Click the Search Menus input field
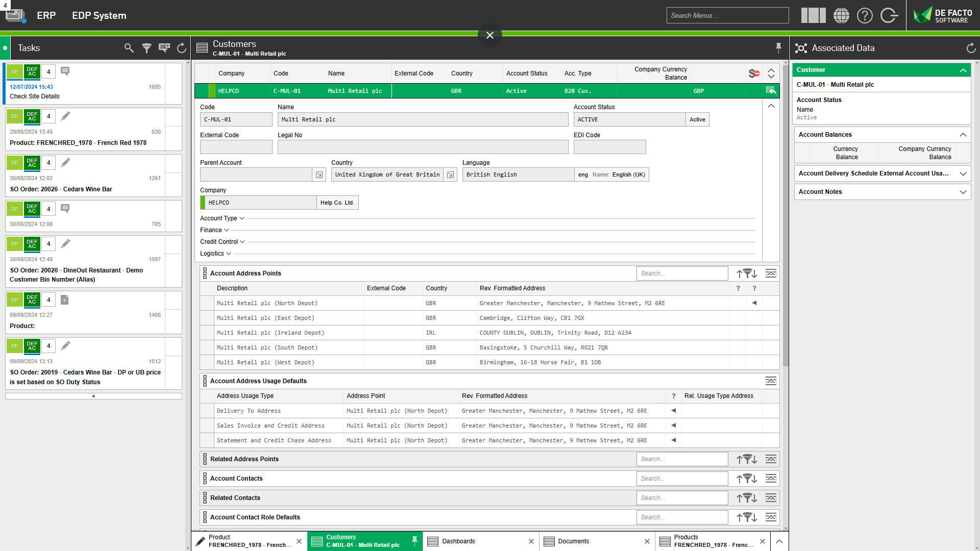Image resolution: width=980 pixels, height=551 pixels. click(x=727, y=15)
